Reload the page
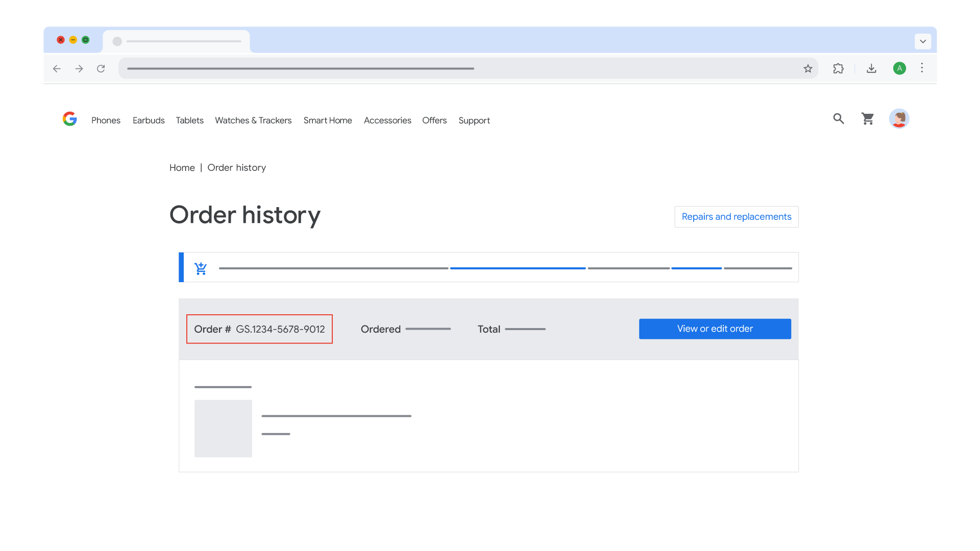This screenshot has height=551, width=980. (x=101, y=68)
